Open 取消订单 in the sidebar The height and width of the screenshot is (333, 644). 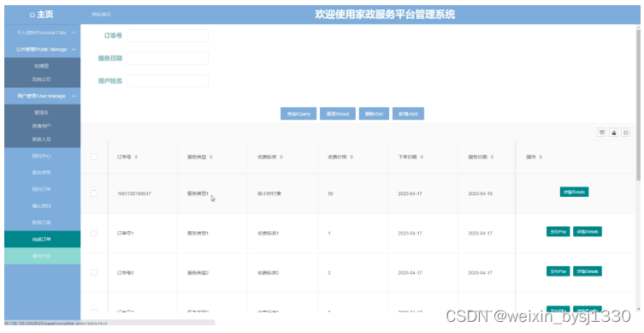(42, 223)
